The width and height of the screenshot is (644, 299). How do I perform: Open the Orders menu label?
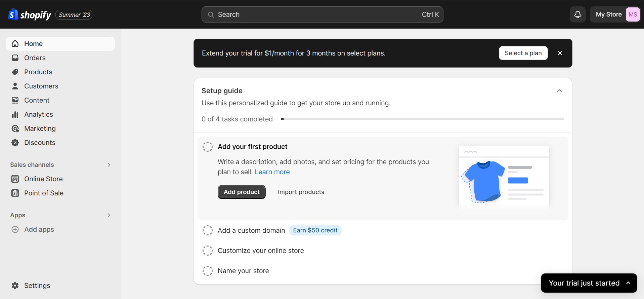[35, 58]
